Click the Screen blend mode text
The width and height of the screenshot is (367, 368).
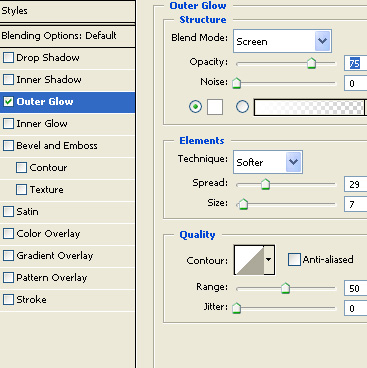pos(252,42)
